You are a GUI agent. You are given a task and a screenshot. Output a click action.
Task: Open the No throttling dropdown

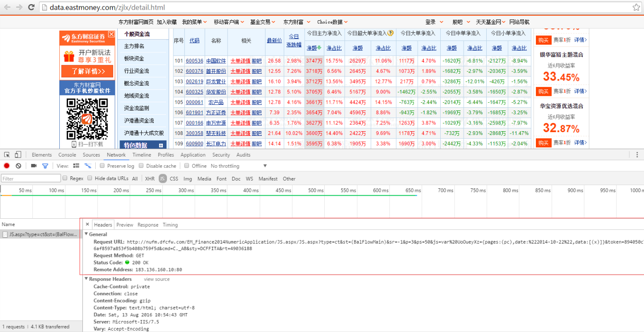(x=238, y=166)
